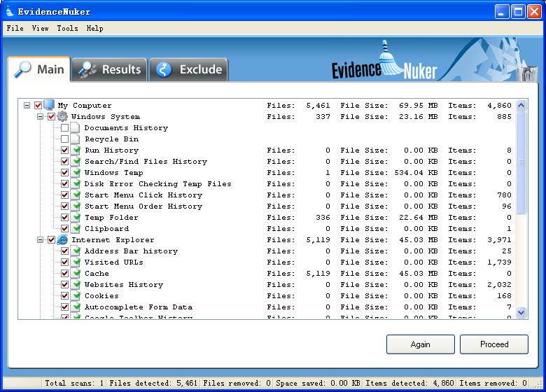Collapse the Windows System node

coord(41,117)
